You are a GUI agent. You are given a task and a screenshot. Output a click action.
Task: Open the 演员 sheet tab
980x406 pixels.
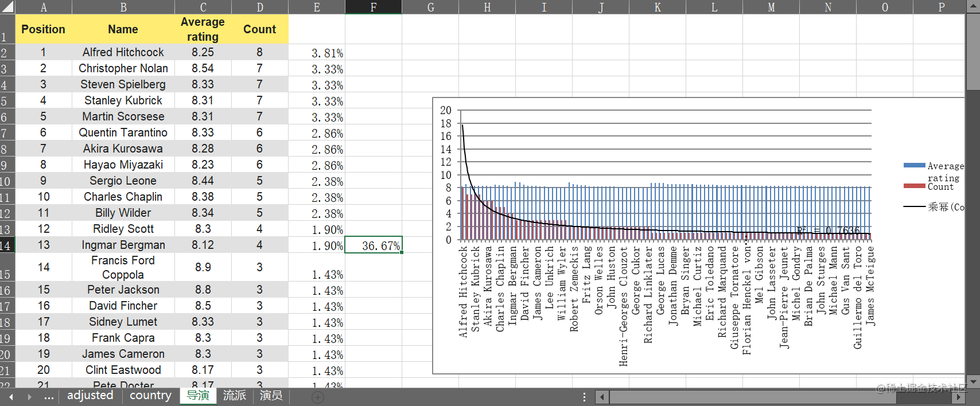pyautogui.click(x=271, y=396)
